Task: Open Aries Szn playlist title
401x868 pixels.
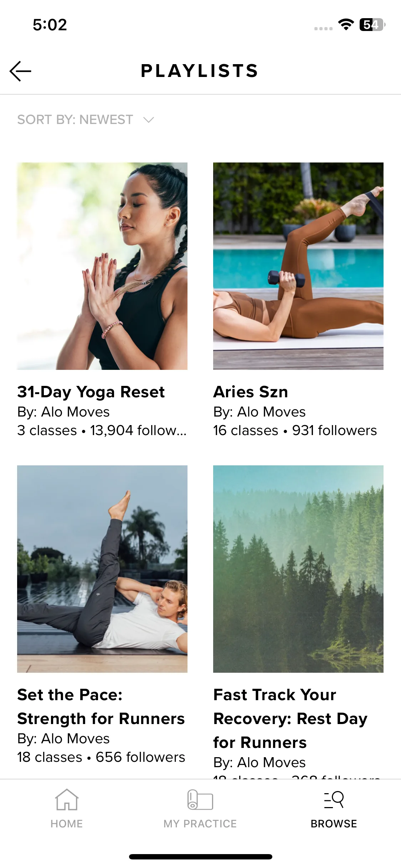Action: point(251,392)
